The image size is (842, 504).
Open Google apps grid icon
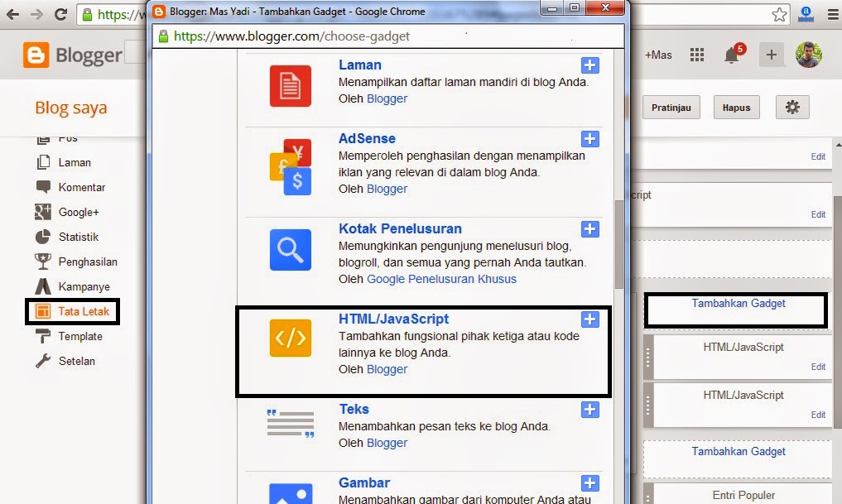[x=696, y=55]
